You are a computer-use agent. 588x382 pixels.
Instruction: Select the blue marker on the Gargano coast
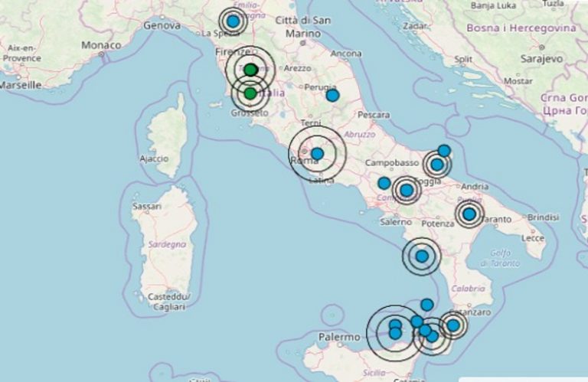point(444,151)
